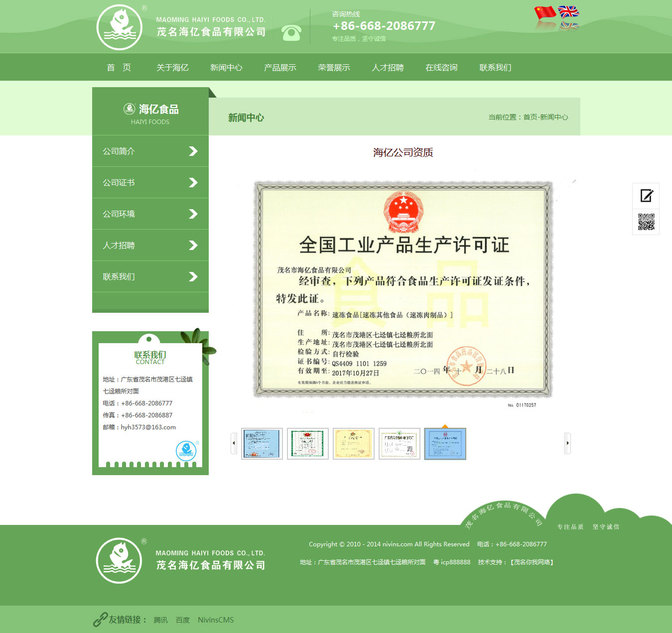This screenshot has width=672, height=633.
Task: Click the header fish logo
Action: [120, 27]
